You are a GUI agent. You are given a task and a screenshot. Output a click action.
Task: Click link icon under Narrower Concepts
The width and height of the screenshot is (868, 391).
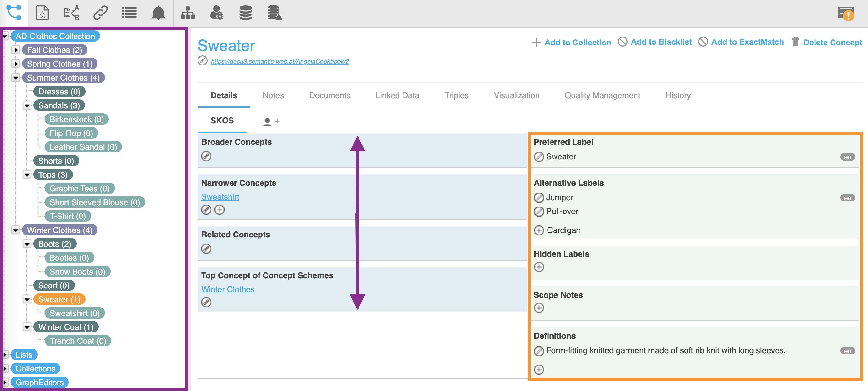(206, 210)
